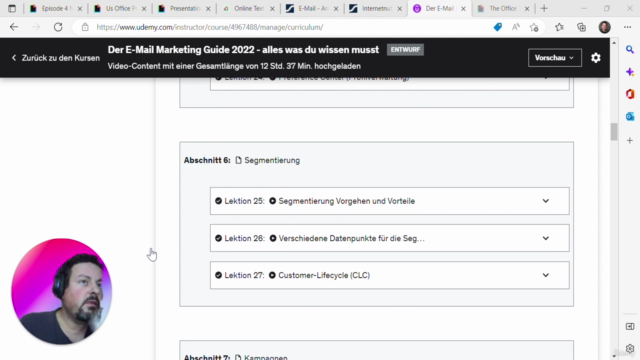The width and height of the screenshot is (640, 360).
Task: Click the site lock icon in address bar
Action: click(x=85, y=27)
